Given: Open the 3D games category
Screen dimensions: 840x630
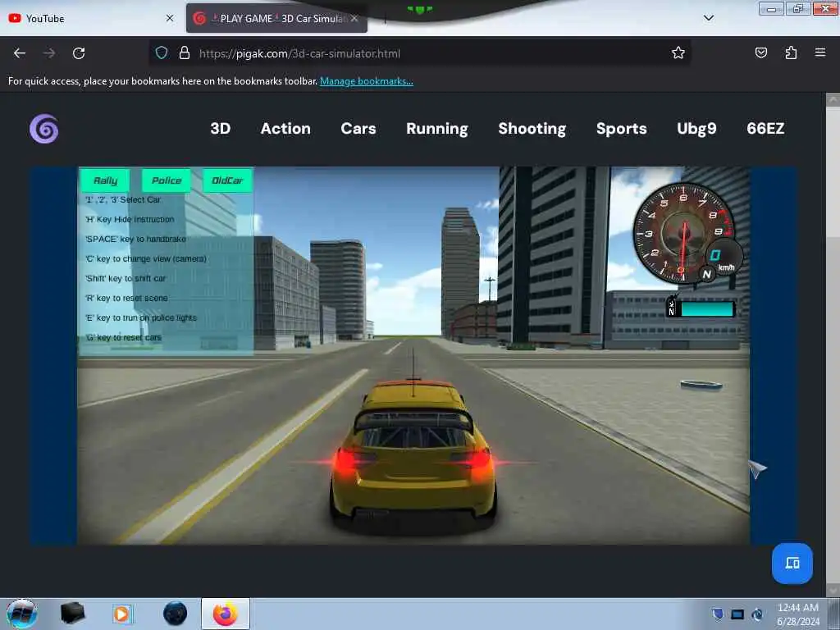Looking at the screenshot, I should point(220,129).
